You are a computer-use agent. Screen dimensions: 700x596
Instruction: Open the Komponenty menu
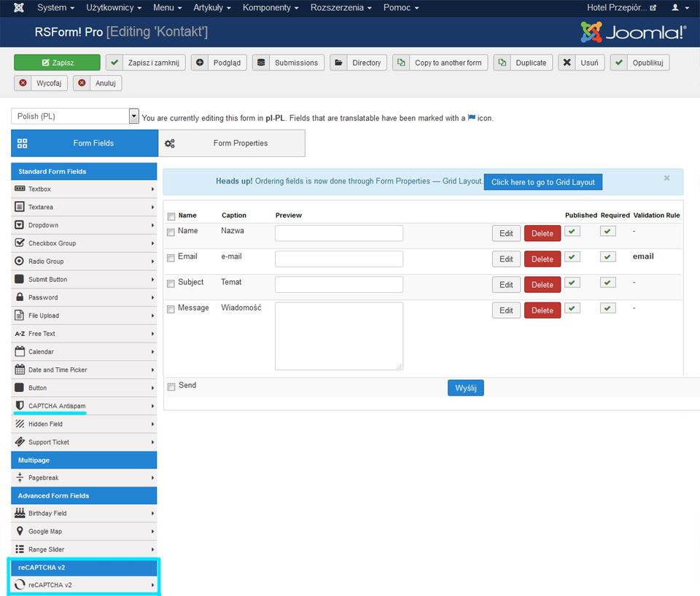271,7
